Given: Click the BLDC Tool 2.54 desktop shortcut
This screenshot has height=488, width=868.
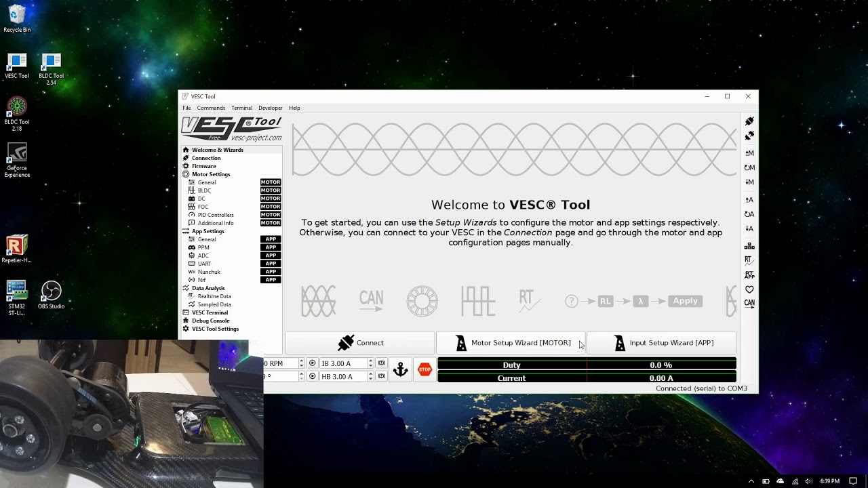Looking at the screenshot, I should pos(51,69).
